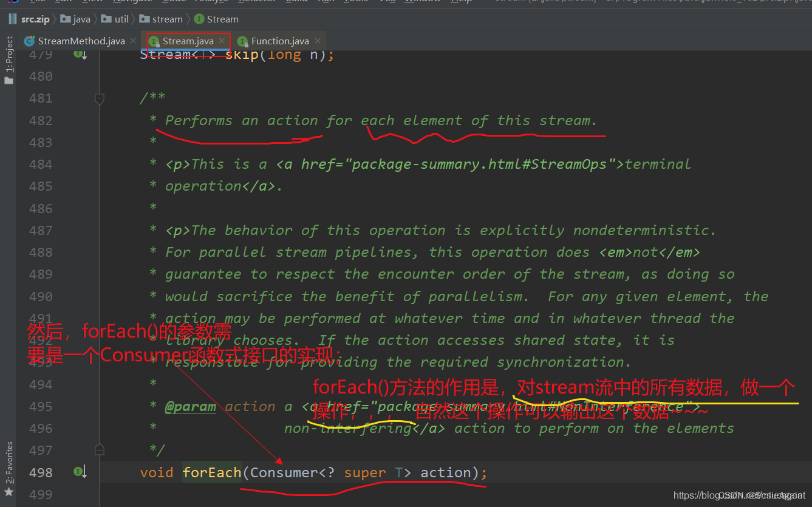Click line number 498 in gutter
812x507 pixels.
(x=41, y=472)
